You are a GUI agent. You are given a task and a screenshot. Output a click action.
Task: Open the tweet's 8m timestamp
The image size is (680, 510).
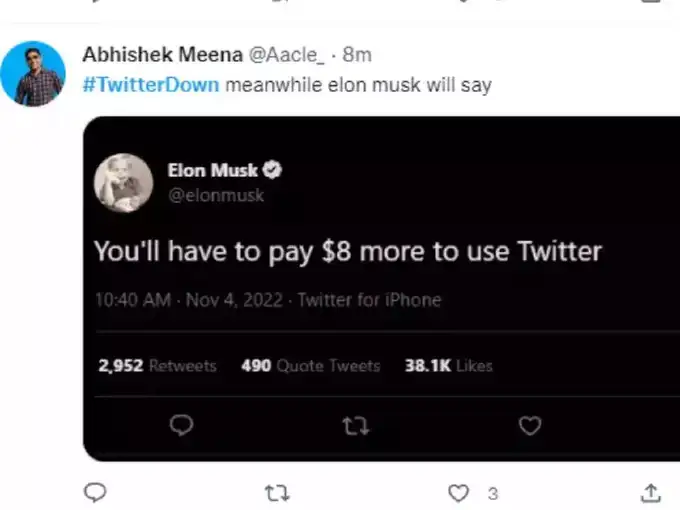[357, 54]
